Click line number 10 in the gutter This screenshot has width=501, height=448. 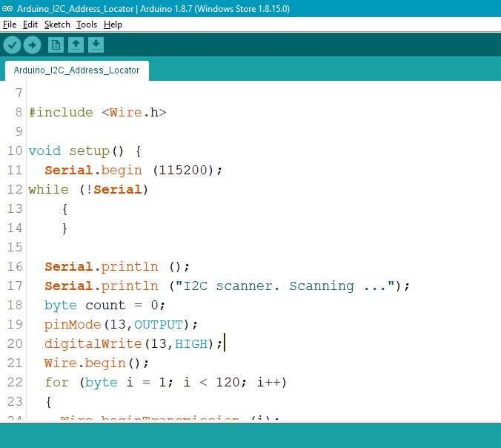coord(15,151)
